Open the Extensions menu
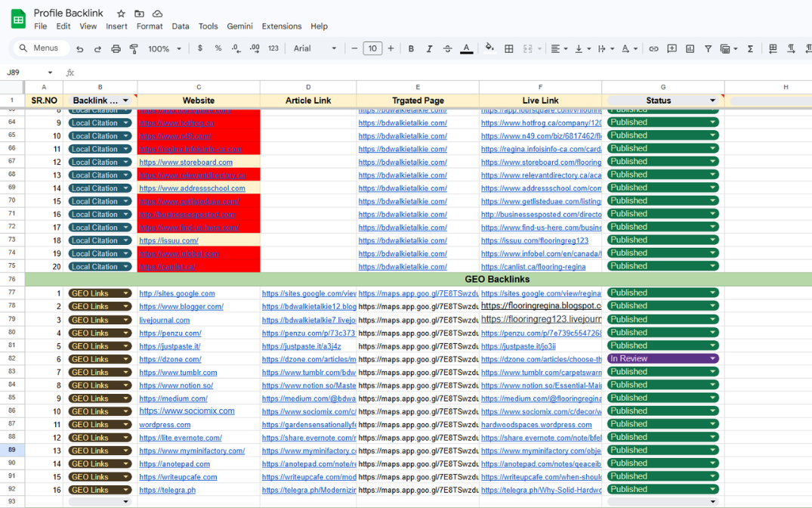The height and width of the screenshot is (508, 812). tap(281, 26)
